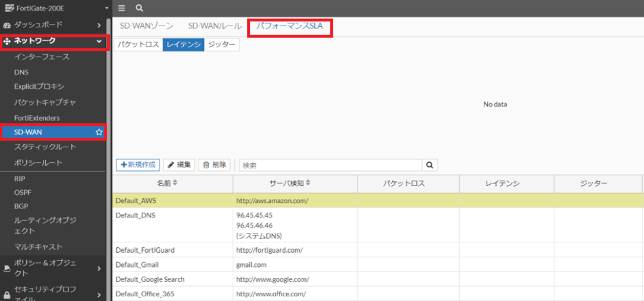Image resolution: width=644 pixels, height=301 pixels.
Task: Open OSPF routing menu item
Action: [x=21, y=192]
